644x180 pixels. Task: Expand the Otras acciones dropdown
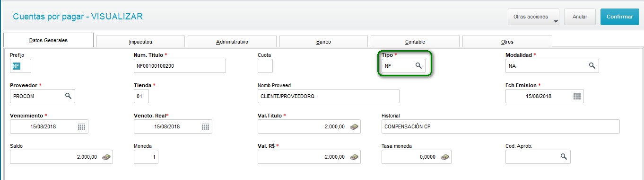[x=533, y=17]
